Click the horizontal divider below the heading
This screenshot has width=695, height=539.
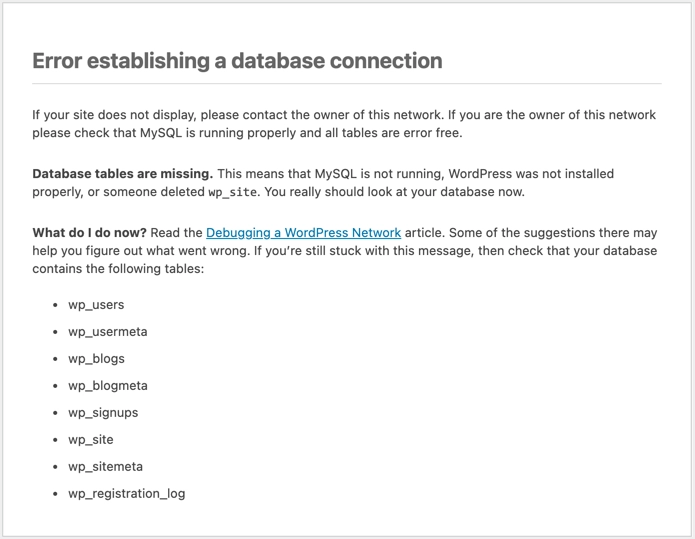tap(347, 83)
